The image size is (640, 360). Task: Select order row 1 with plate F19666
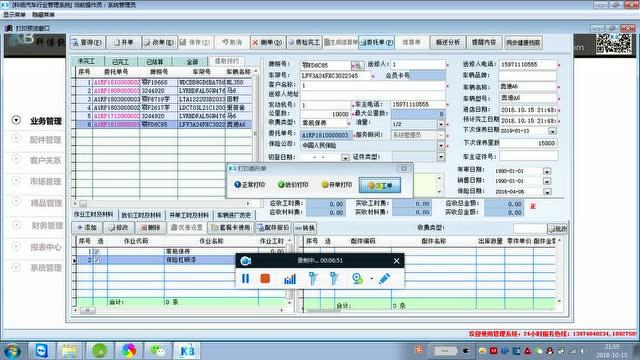point(163,82)
